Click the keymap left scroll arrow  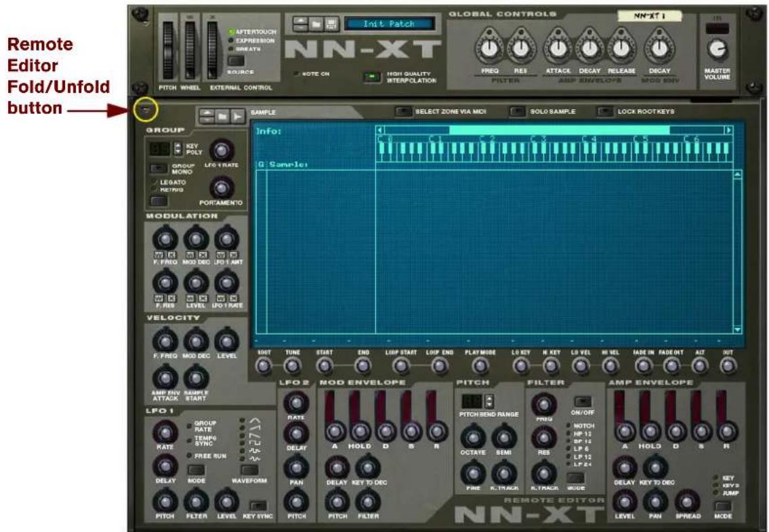(379, 130)
